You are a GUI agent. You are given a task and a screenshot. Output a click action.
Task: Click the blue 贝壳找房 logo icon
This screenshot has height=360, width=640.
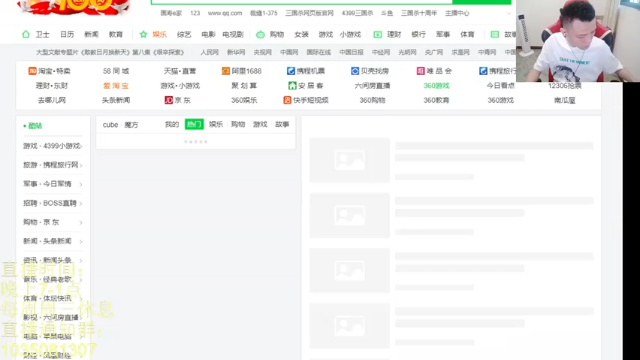[x=355, y=71]
